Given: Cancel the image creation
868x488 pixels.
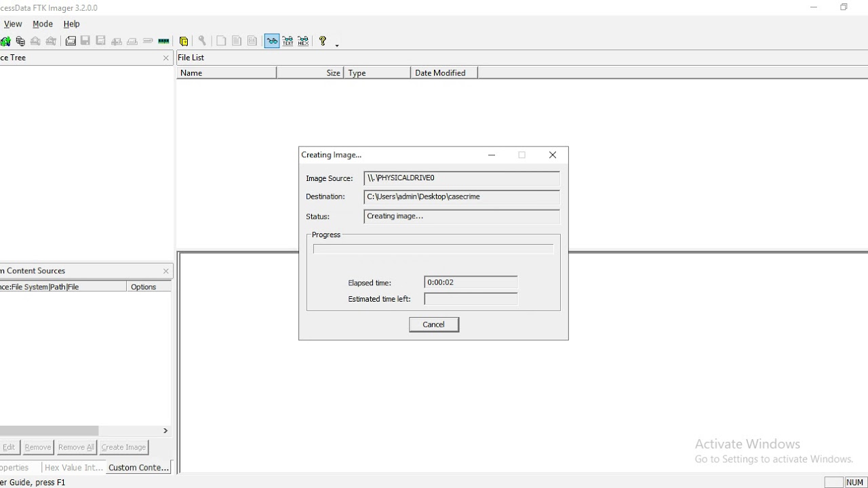Looking at the screenshot, I should (x=434, y=325).
